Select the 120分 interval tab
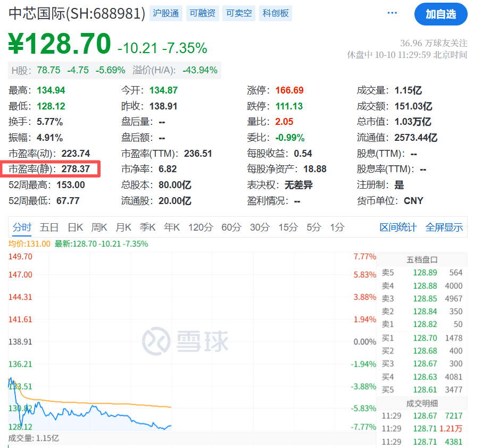 click(x=201, y=227)
